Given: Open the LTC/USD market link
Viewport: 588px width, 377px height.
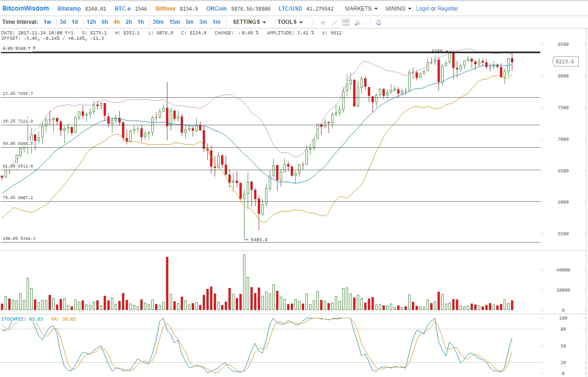Looking at the screenshot, I should pyautogui.click(x=290, y=9).
